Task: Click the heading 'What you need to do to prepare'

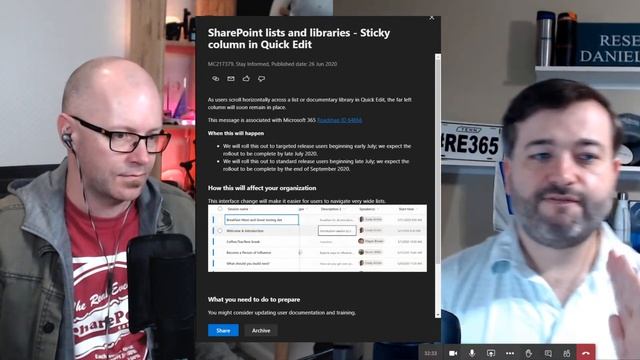Action: (254, 299)
